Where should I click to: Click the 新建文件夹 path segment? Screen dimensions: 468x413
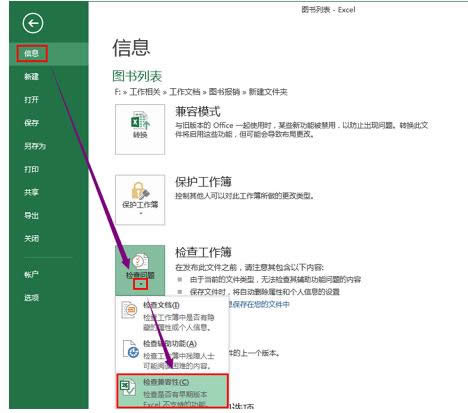point(268,92)
